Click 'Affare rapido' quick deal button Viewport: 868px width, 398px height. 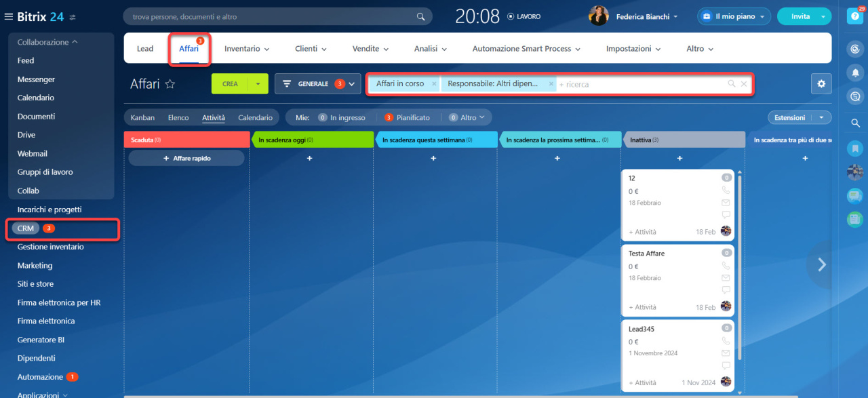pyautogui.click(x=186, y=158)
